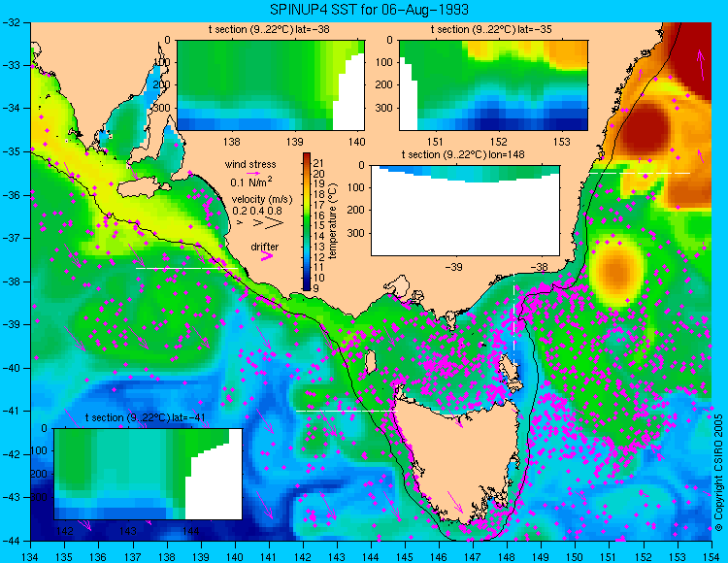Open the lat=-41 temperature section inset plot
The image size is (728, 563).
point(149,474)
